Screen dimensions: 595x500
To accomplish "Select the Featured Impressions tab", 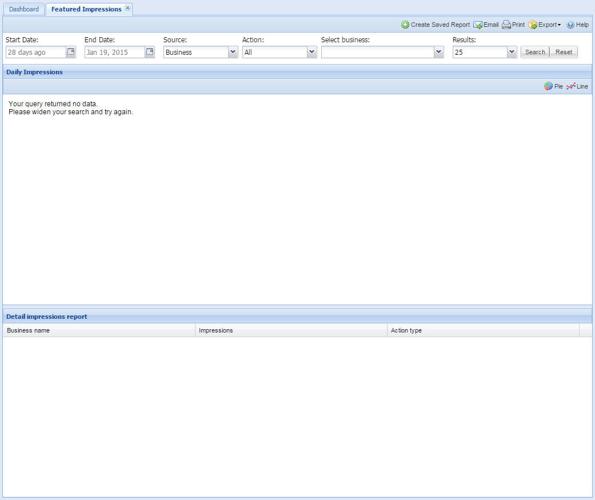I will [x=86, y=9].
